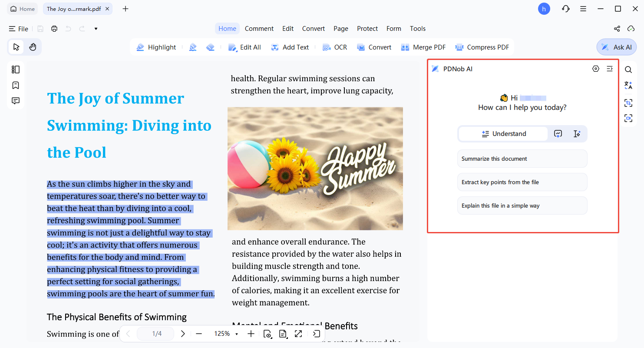Open the AI Translate sidebar icon
The width and height of the screenshot is (644, 348).
pyautogui.click(x=628, y=85)
